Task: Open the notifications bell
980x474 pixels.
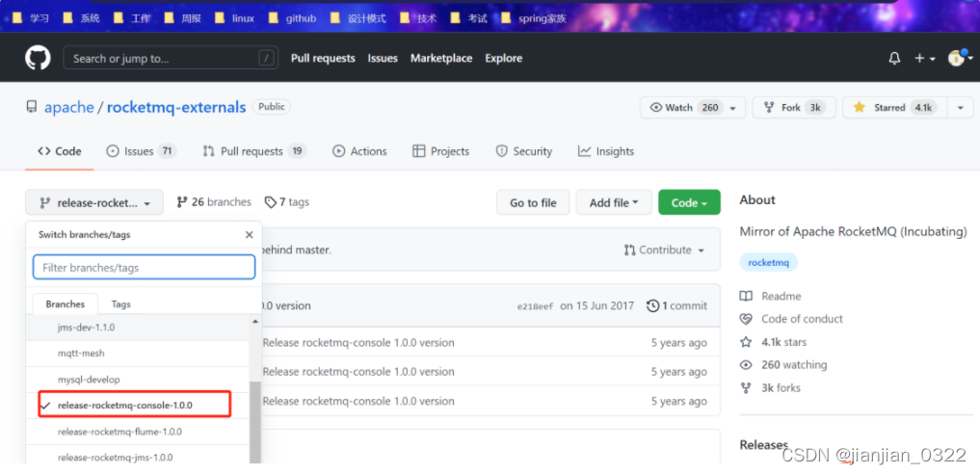Action: coord(894,58)
